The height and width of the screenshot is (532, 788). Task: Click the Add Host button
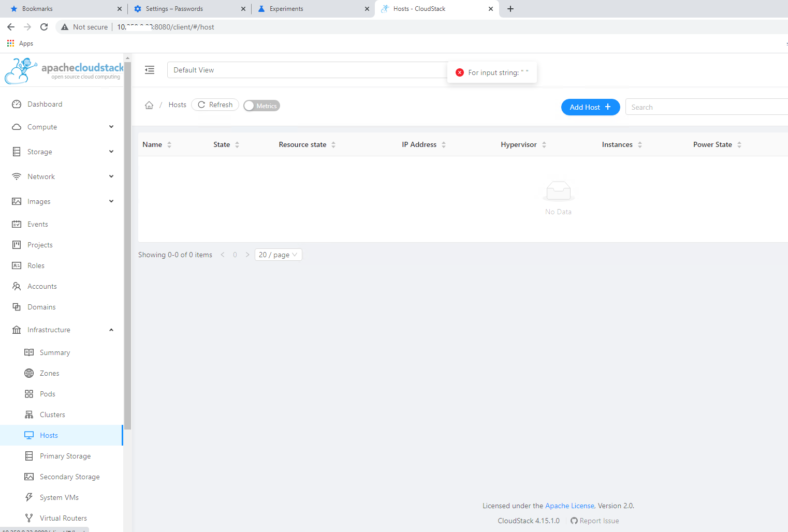(591, 107)
